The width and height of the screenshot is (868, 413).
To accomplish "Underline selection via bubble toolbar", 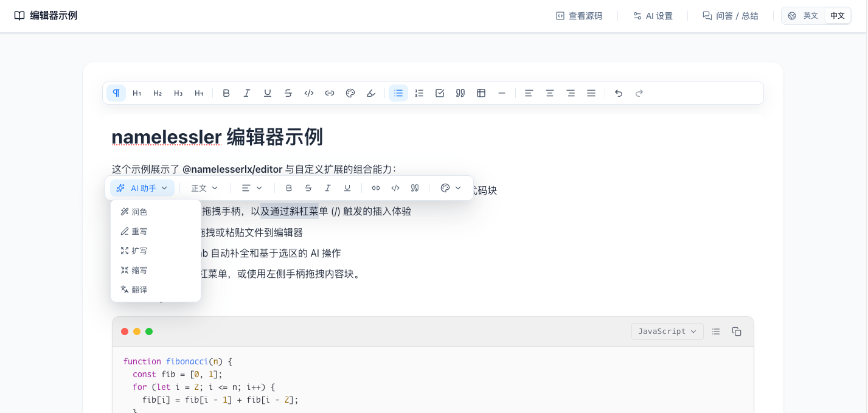I will 347,188.
